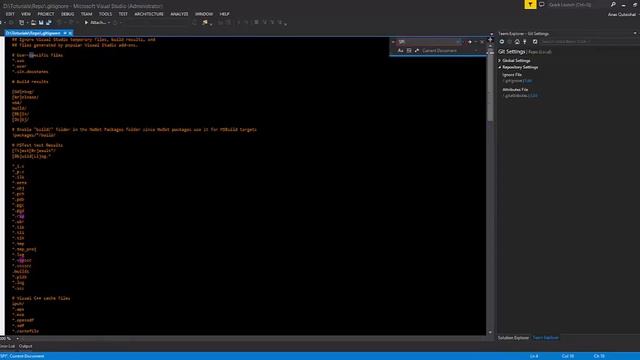Viewport: 640px width, 360px height.
Task: Click the Col indicator in status bar
Action: coord(568,356)
